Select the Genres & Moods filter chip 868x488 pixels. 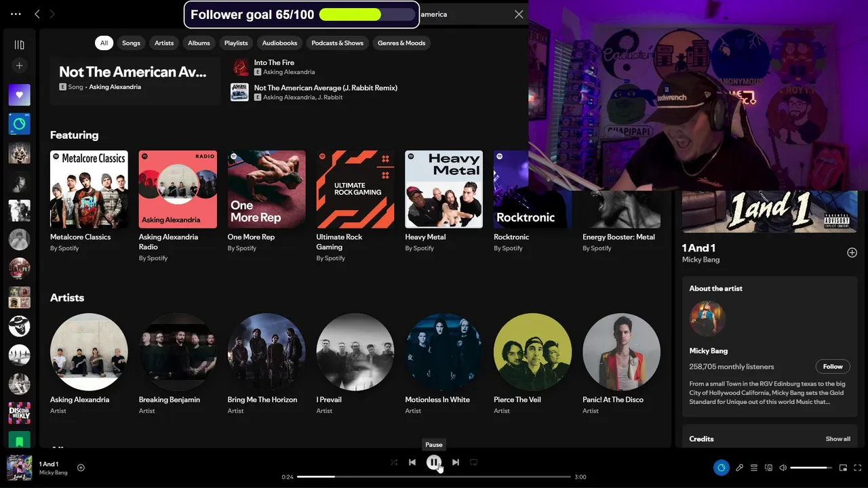point(401,43)
